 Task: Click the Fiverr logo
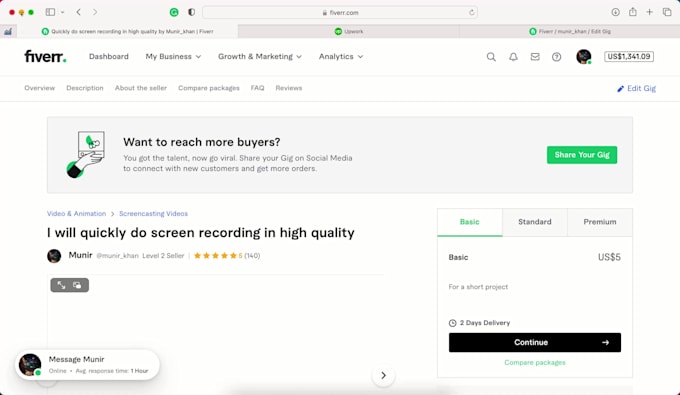coord(45,56)
